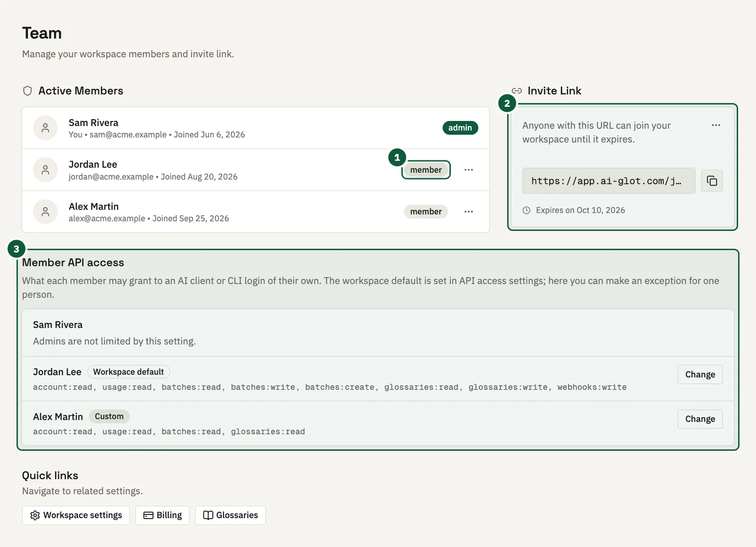Open the Glossaries quick link
Screen dimensions: 756x547
(231, 515)
